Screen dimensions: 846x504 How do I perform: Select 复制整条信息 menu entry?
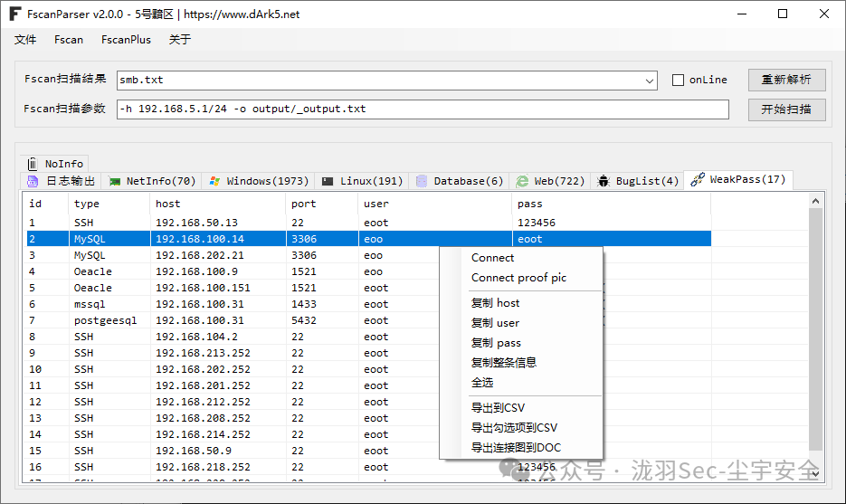point(520,363)
